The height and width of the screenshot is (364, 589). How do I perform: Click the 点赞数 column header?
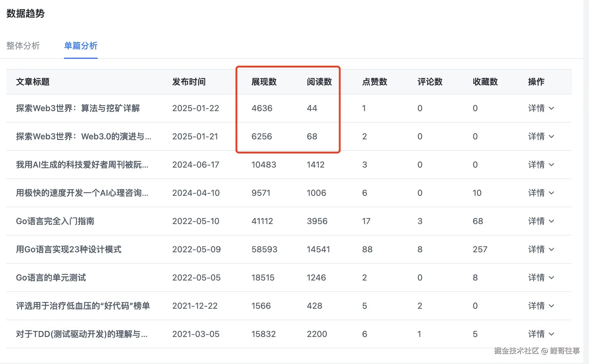tap(375, 82)
